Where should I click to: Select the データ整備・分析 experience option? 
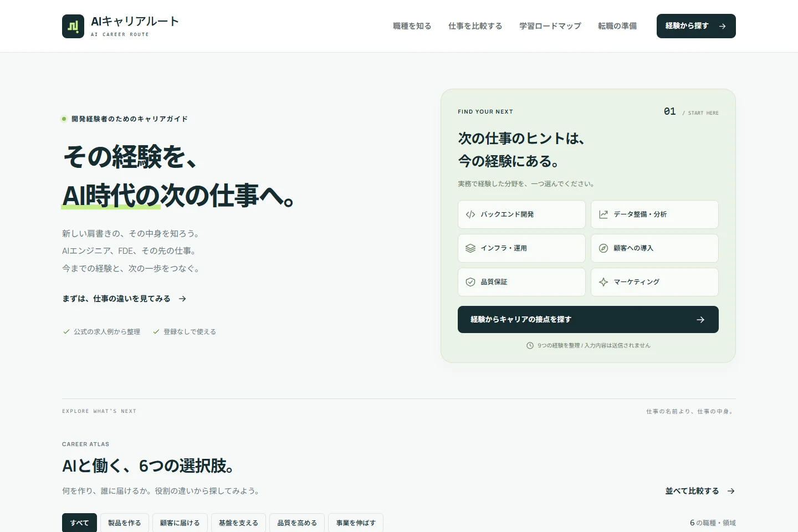(654, 214)
